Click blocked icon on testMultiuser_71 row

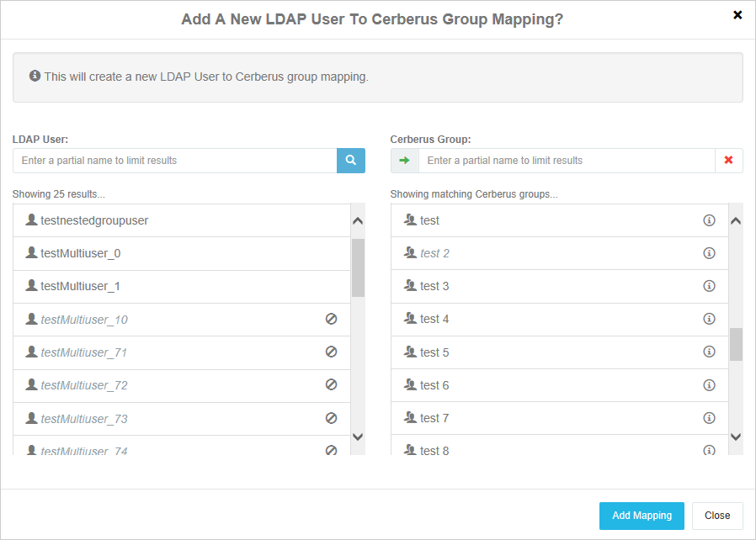331,352
